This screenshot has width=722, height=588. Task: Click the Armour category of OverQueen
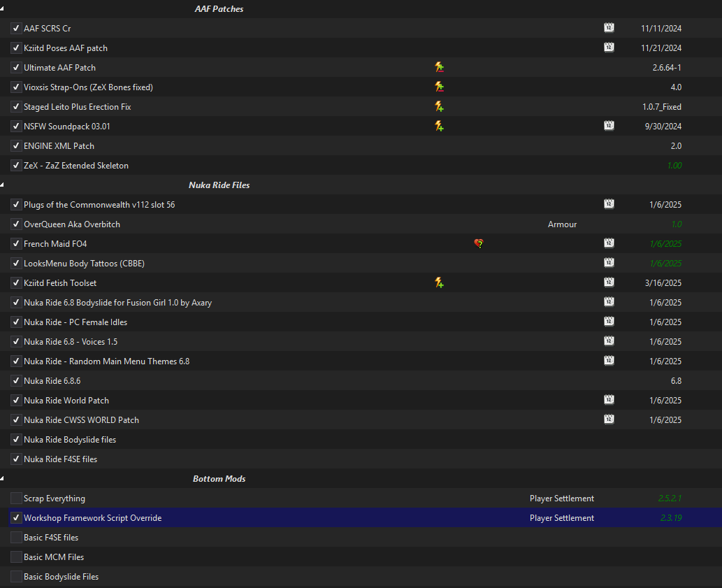(562, 224)
